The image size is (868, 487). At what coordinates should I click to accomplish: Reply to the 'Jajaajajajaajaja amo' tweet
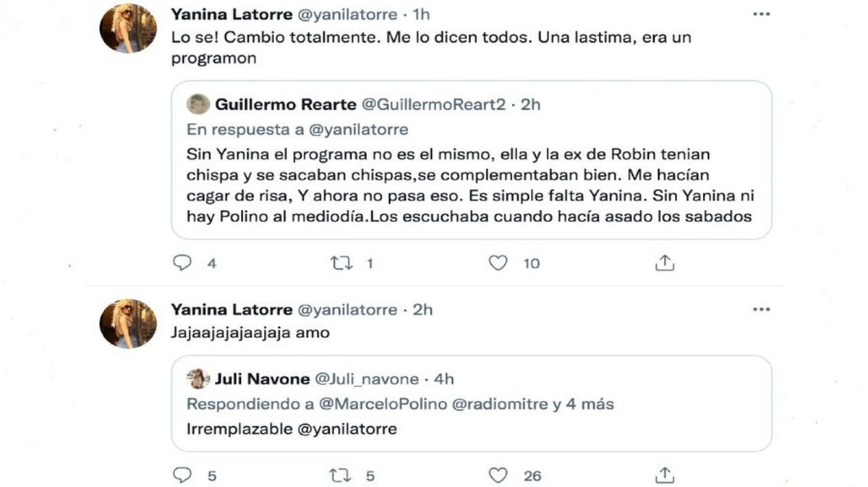click(x=182, y=475)
